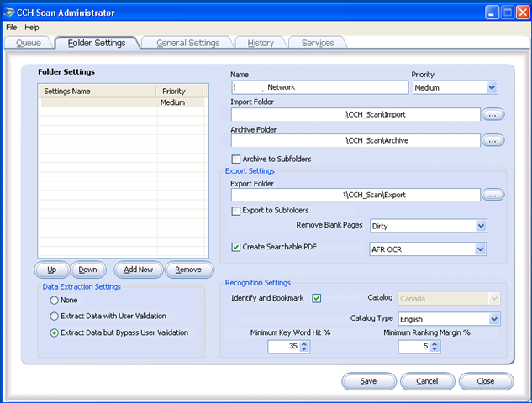Open the Help menu
Screen dimensions: 532x403
32,28
